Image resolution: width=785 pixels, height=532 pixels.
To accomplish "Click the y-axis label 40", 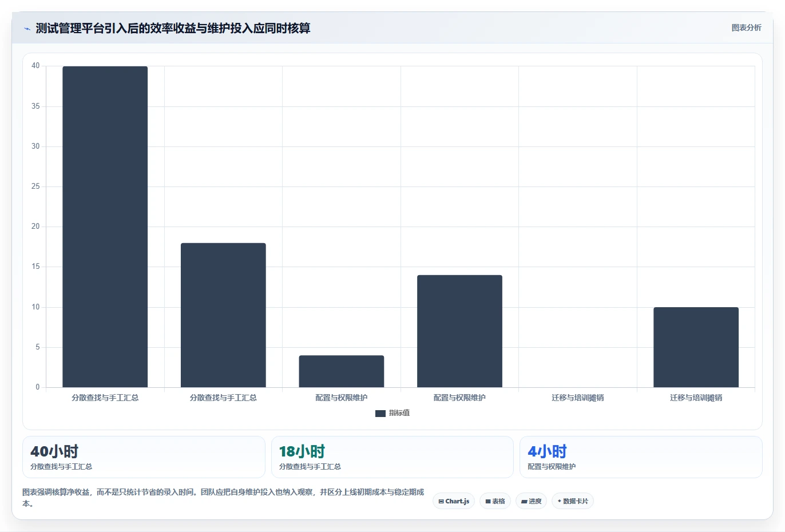I will (x=35, y=66).
